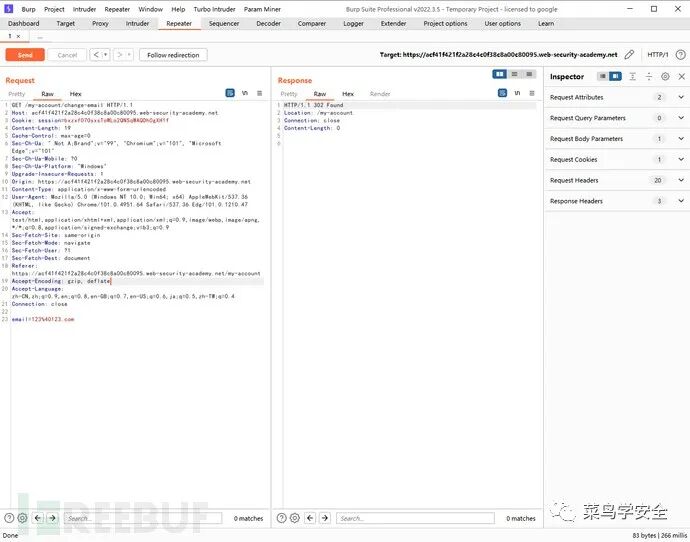Toggle Response message editor inspector icon

(x=503, y=93)
